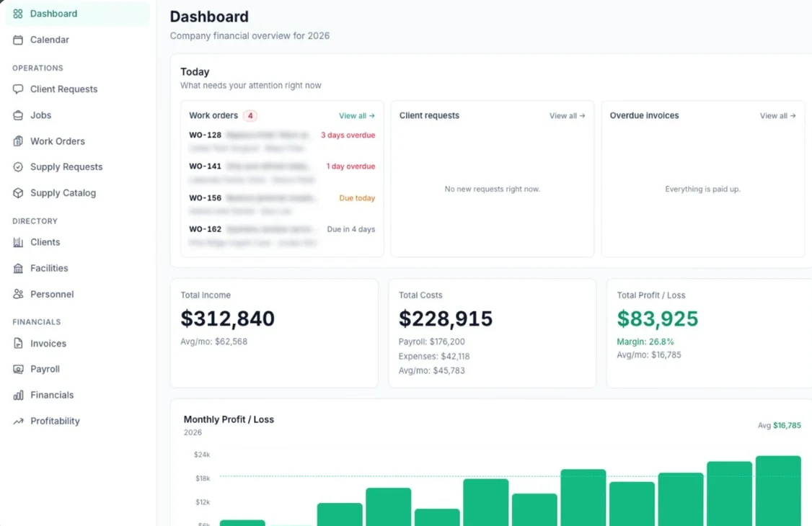Open Financials sidebar entry

pyautogui.click(x=78, y=395)
